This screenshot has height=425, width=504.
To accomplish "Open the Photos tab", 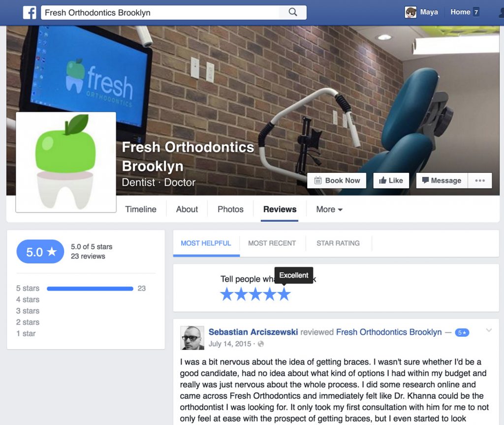I will point(230,209).
